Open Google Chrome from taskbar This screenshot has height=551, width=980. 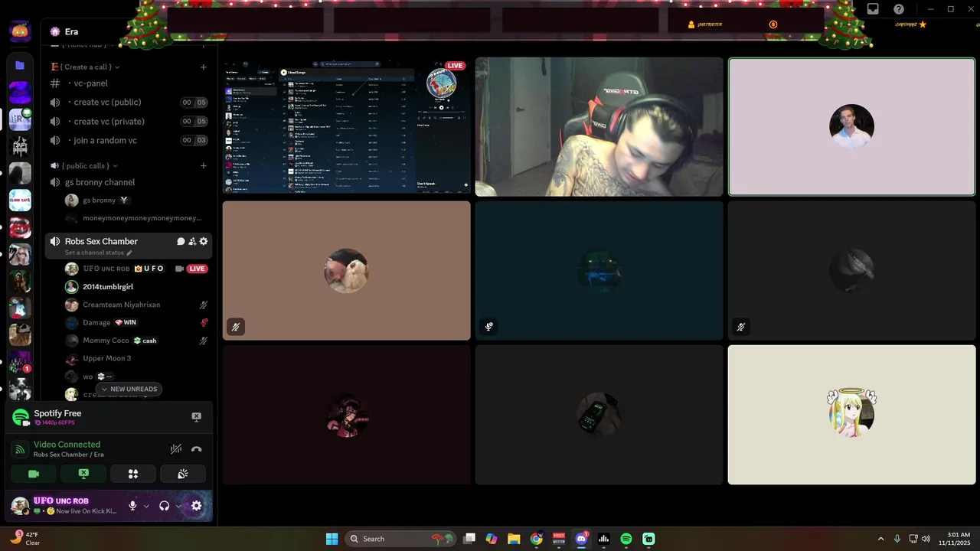click(x=537, y=539)
